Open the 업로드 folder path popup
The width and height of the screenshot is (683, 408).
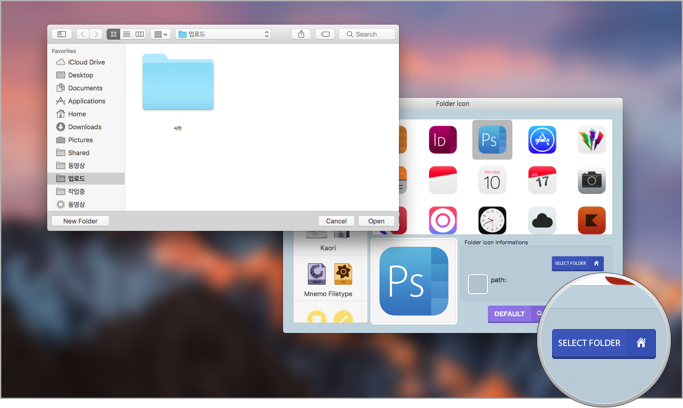(x=223, y=34)
